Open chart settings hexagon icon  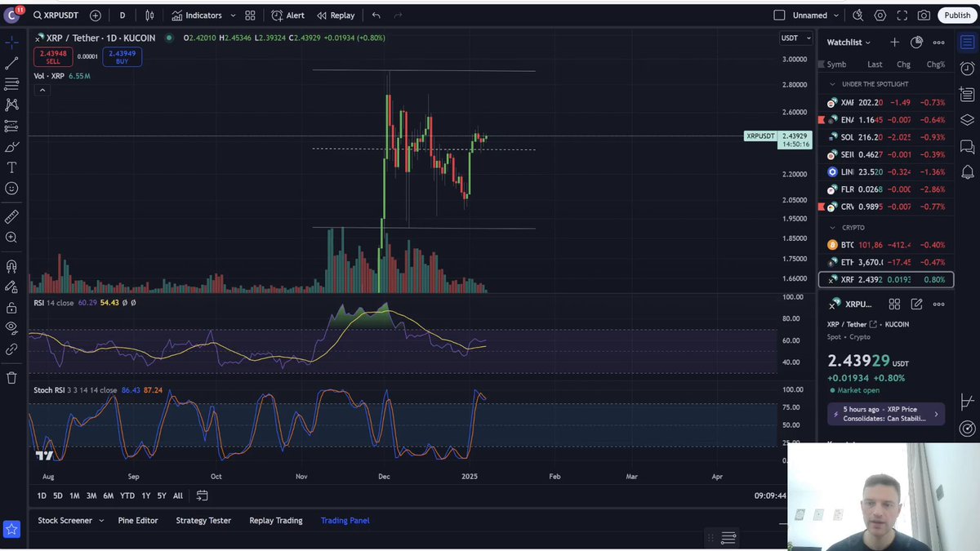tap(880, 16)
